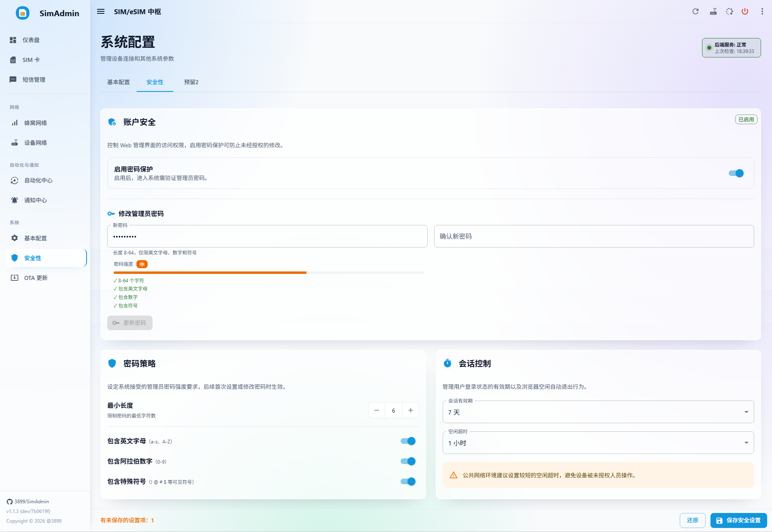Toggle 启用密码保护 switch
This screenshot has height=532, width=772.
click(x=736, y=173)
